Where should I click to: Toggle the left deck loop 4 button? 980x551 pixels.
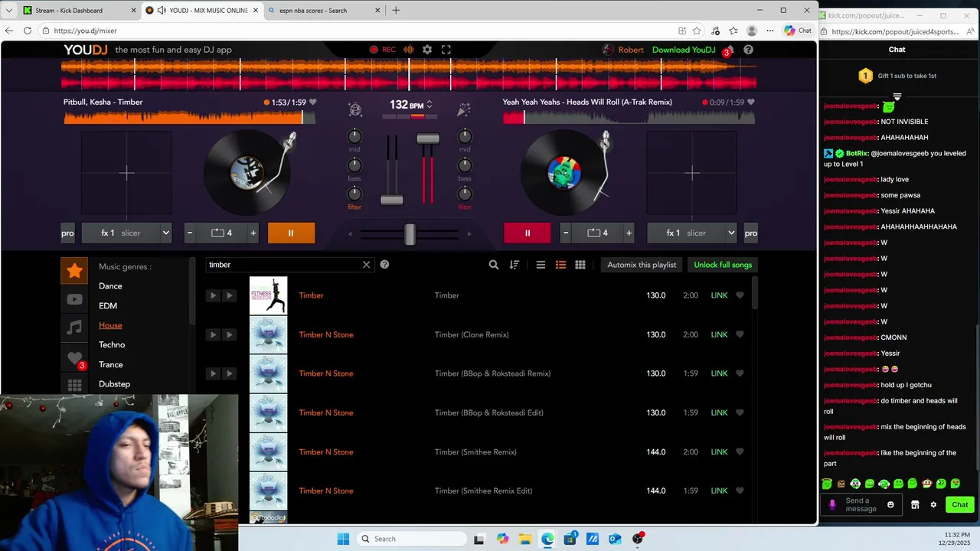221,233
